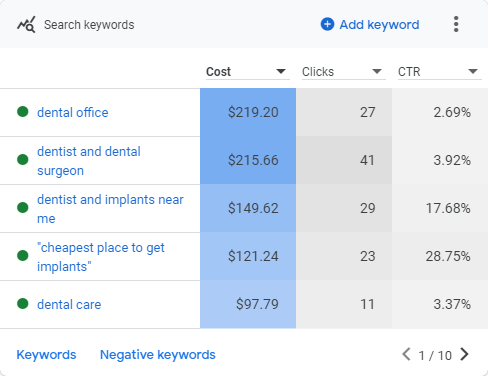Switch to the Negative keywords tab
This screenshot has width=488, height=376.
(158, 355)
